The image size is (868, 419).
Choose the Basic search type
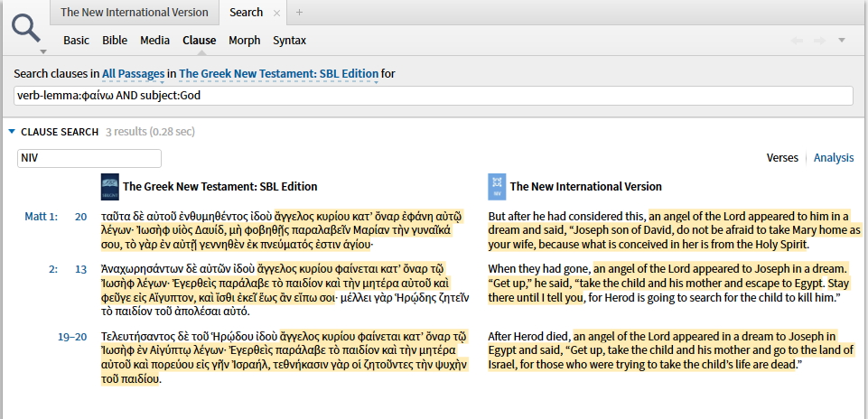coord(77,41)
